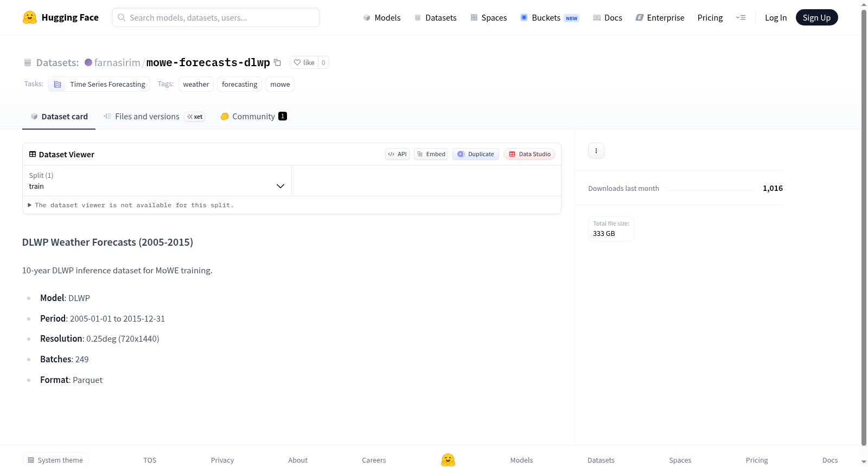This screenshot has height=467, width=868.
Task: Click the Log In link
Action: (776, 17)
